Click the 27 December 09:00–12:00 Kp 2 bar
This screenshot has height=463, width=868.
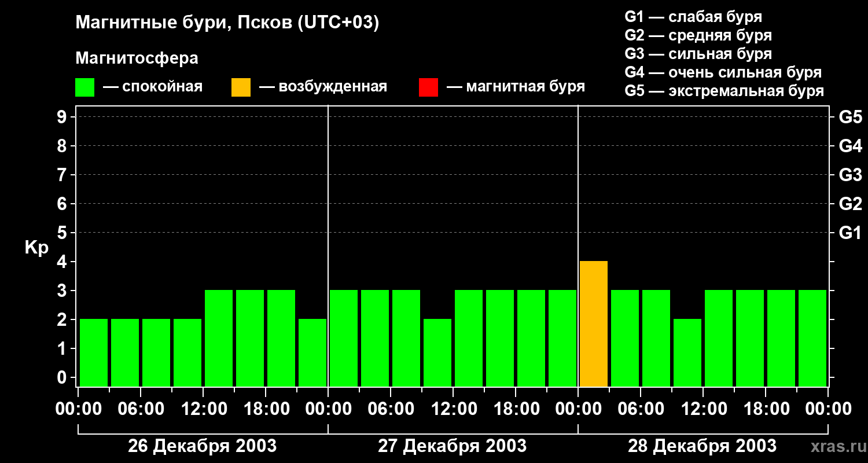coord(437,353)
